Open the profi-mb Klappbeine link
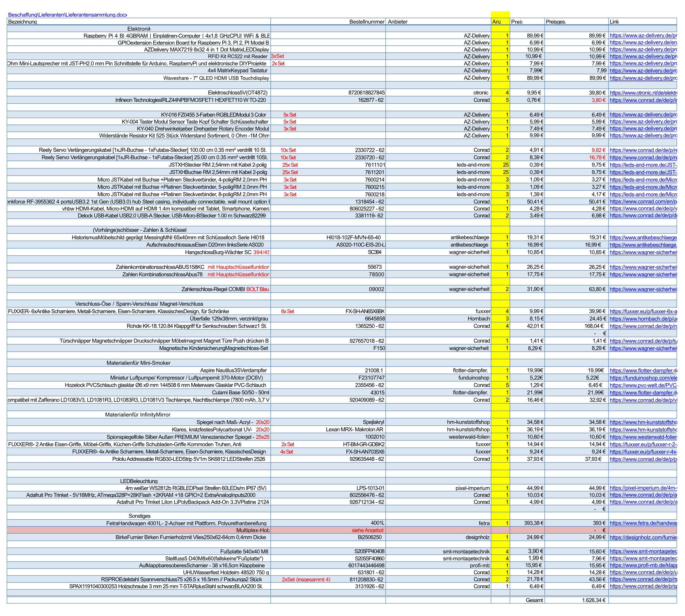The height and width of the screenshot is (616, 685). click(643, 566)
